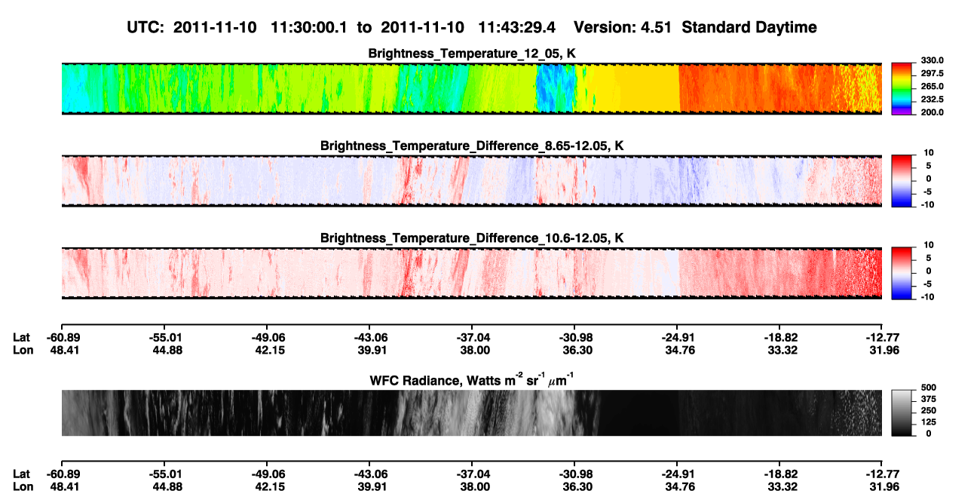Click the 'Lat' label of the lower axis
Screen dimensions: 980x503
pyautogui.click(x=22, y=474)
